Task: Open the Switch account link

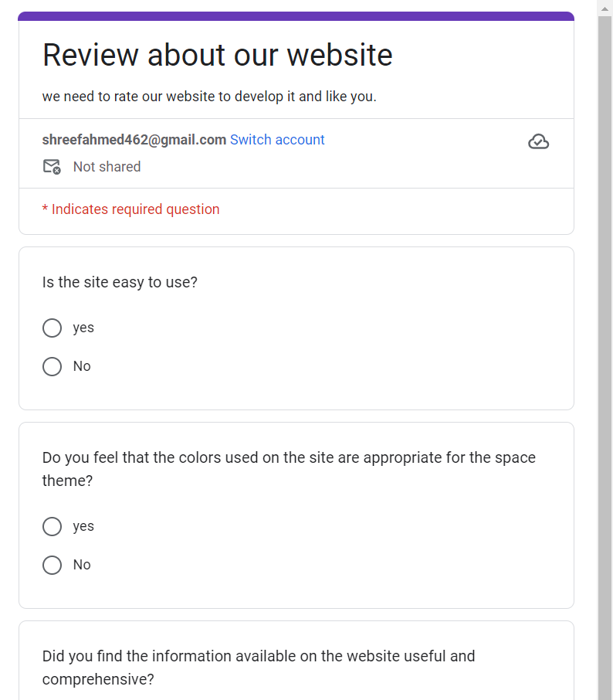Action: pyautogui.click(x=277, y=140)
